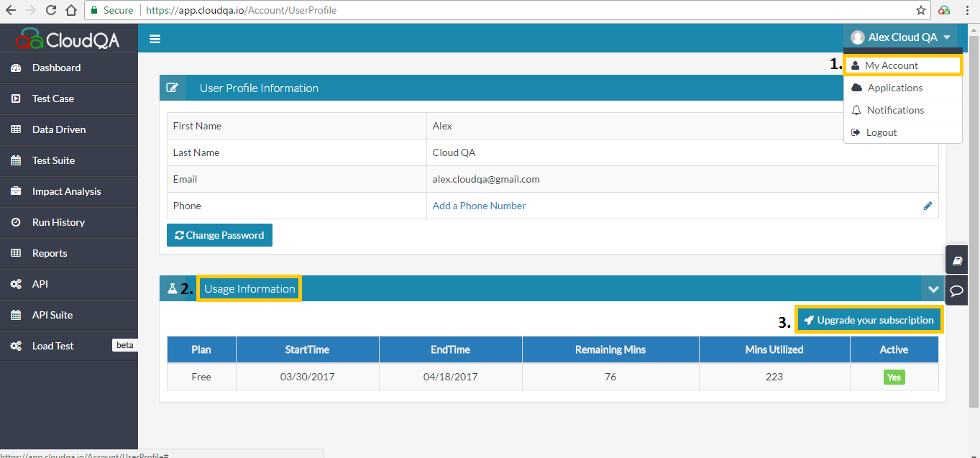
Task: Click the browser forward arrow
Action: point(30,11)
